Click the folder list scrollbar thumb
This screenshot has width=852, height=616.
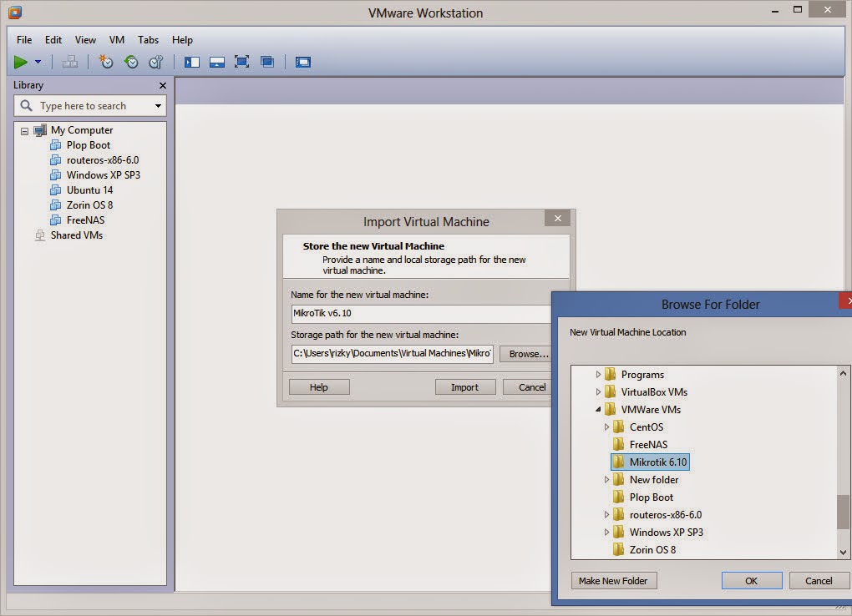click(x=843, y=512)
